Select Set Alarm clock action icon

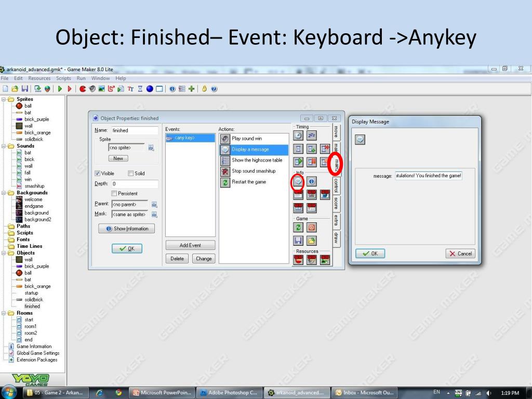(x=298, y=136)
